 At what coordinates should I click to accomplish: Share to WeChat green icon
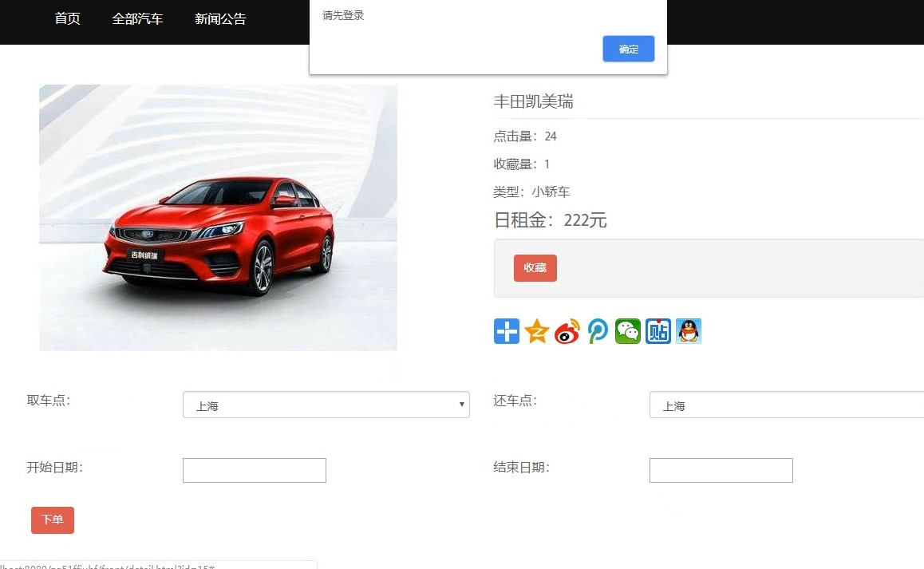pyautogui.click(x=628, y=331)
